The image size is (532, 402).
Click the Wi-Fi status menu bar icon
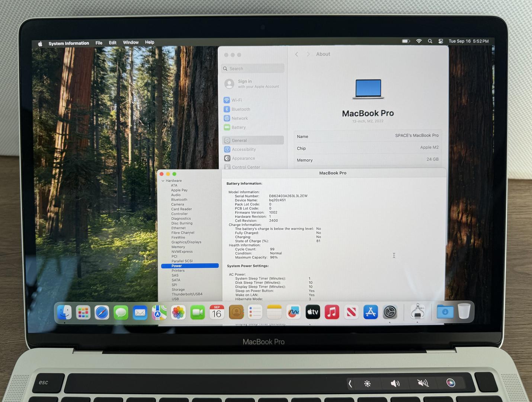[419, 41]
